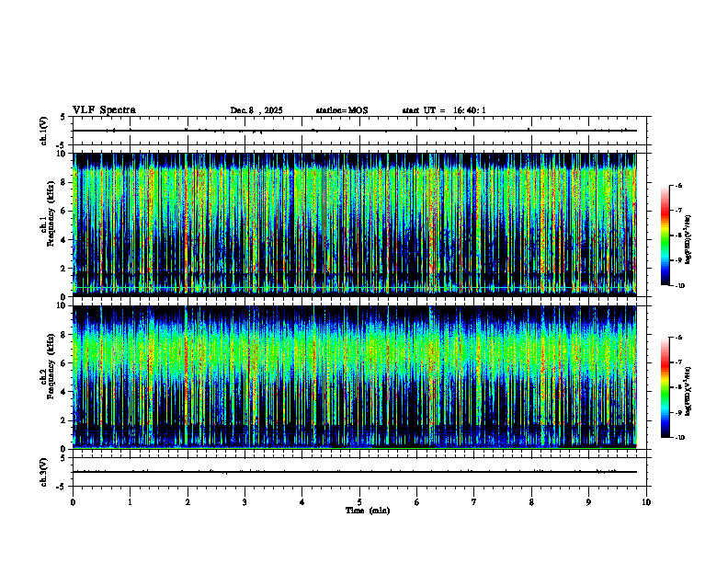The width and height of the screenshot is (728, 563).
Task: Click tick label 5 on the Time axis
Action: [359, 502]
